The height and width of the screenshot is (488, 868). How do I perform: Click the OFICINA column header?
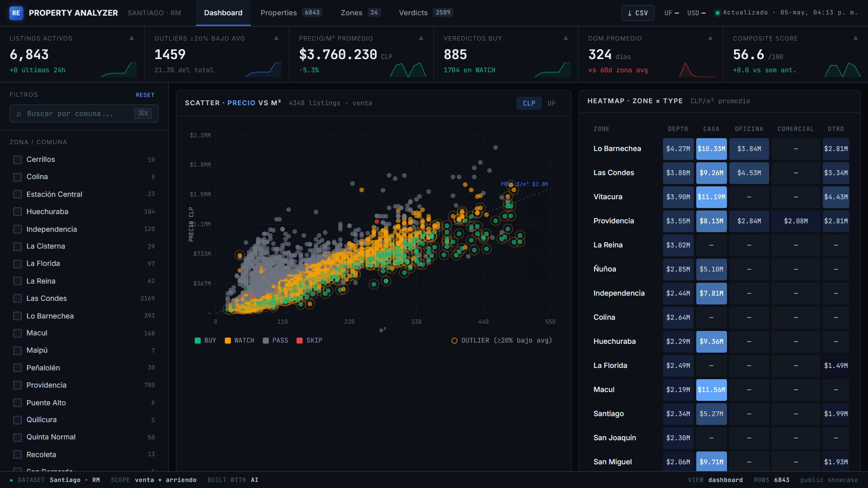click(749, 129)
